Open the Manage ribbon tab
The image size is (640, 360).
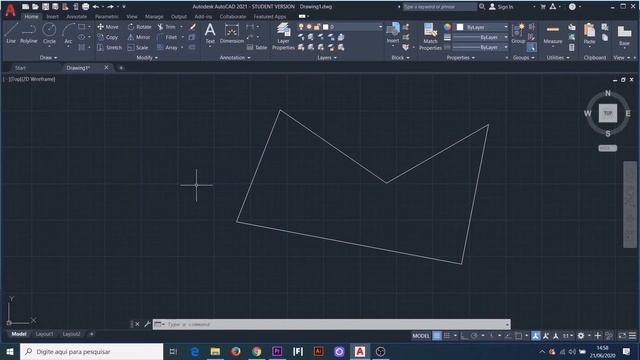(x=154, y=17)
